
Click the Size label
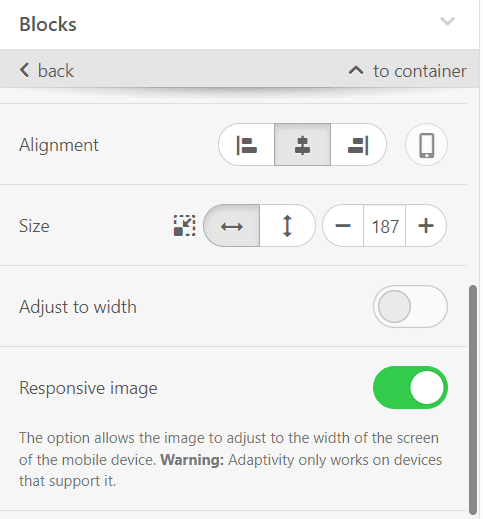pos(34,226)
